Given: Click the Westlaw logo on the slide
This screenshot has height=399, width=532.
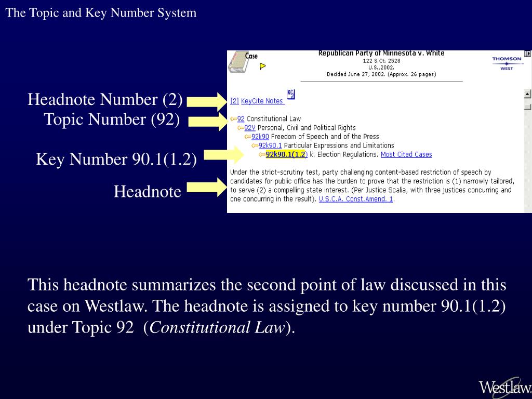Looking at the screenshot, I should click(505, 388).
